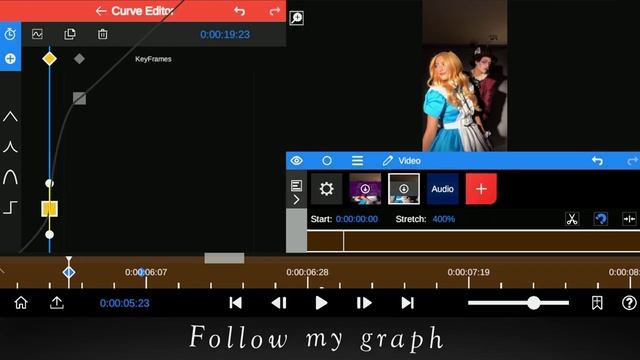
Task: Jump to 0:00:07:19 on the ruler
Action: coord(469,272)
